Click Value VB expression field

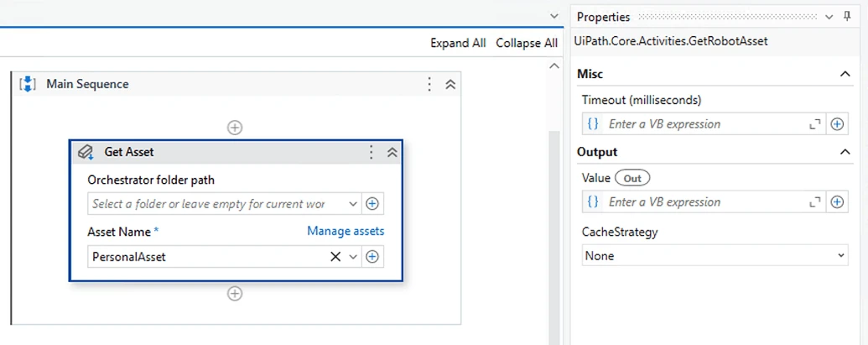(704, 202)
